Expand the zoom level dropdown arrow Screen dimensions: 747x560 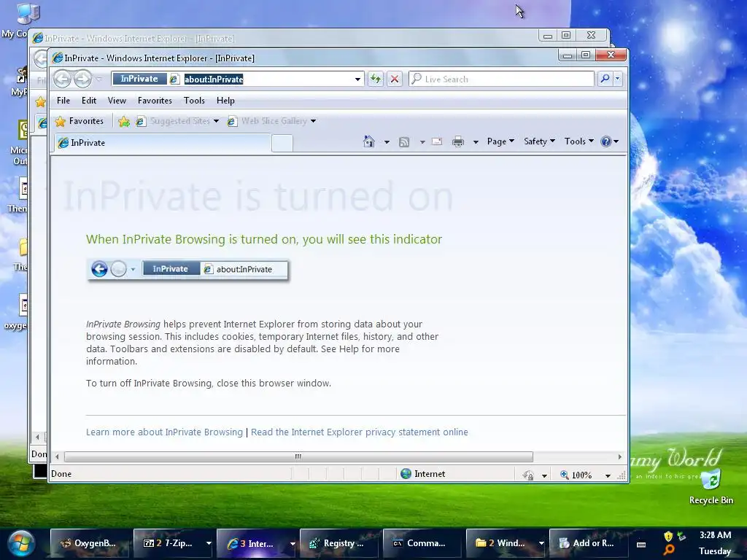pos(608,475)
